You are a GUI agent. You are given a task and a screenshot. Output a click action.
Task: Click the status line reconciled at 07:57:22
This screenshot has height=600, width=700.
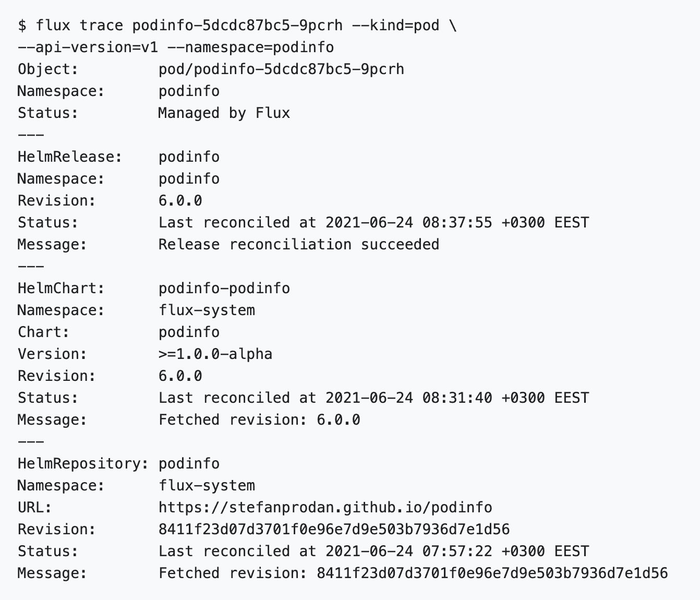tap(373, 551)
